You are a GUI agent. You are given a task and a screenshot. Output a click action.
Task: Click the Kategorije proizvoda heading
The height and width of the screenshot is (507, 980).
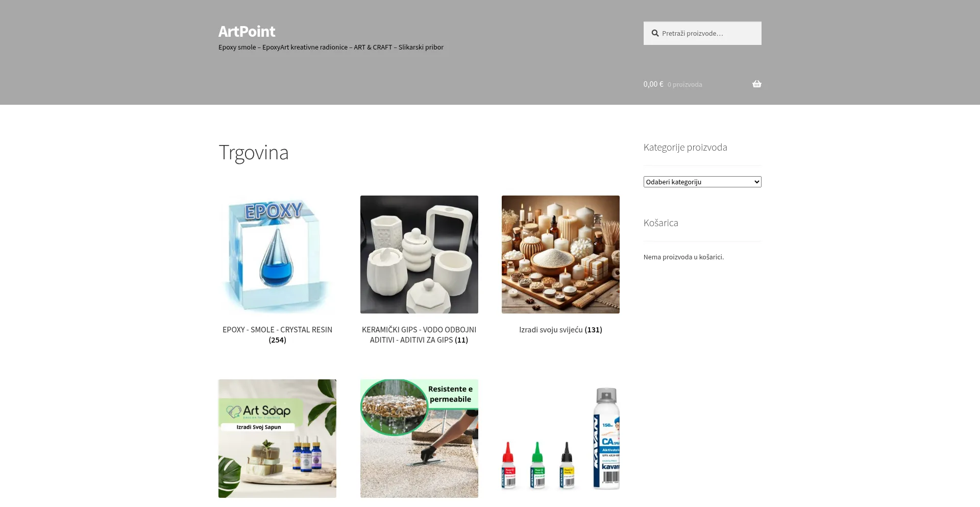[685, 147]
